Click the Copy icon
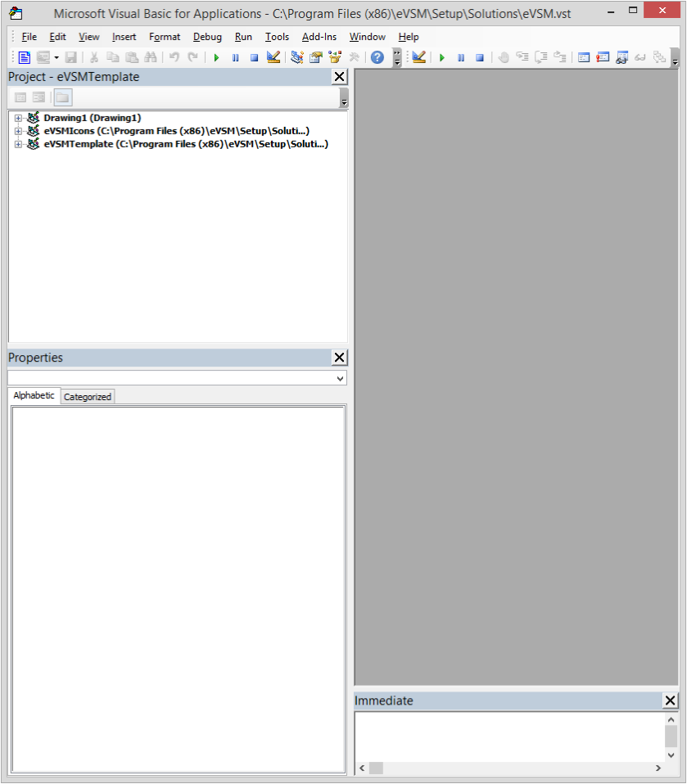Screen dimensions: 687x784 tap(113, 57)
